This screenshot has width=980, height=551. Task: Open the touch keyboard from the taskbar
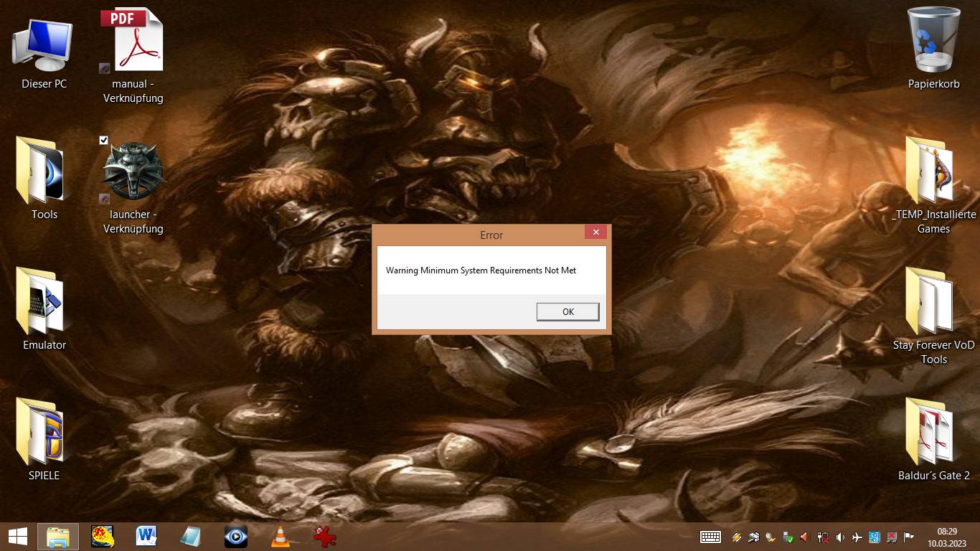point(710,537)
